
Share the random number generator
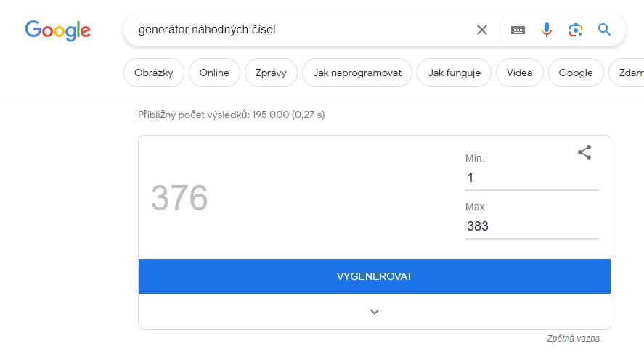coord(584,152)
